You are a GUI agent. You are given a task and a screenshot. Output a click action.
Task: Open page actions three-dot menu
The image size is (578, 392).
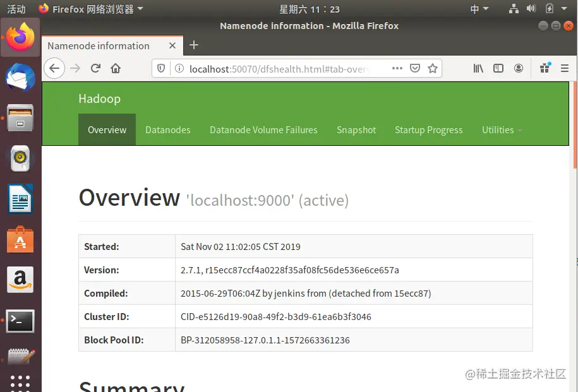(x=397, y=68)
